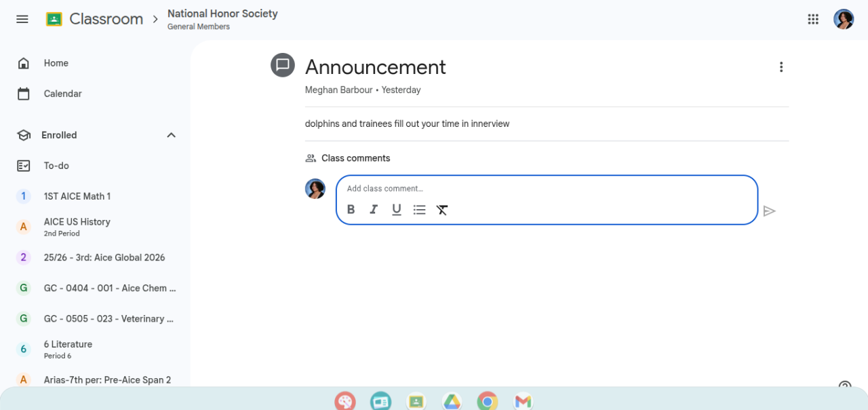
Task: Open National Honor Society class link
Action: (x=222, y=14)
